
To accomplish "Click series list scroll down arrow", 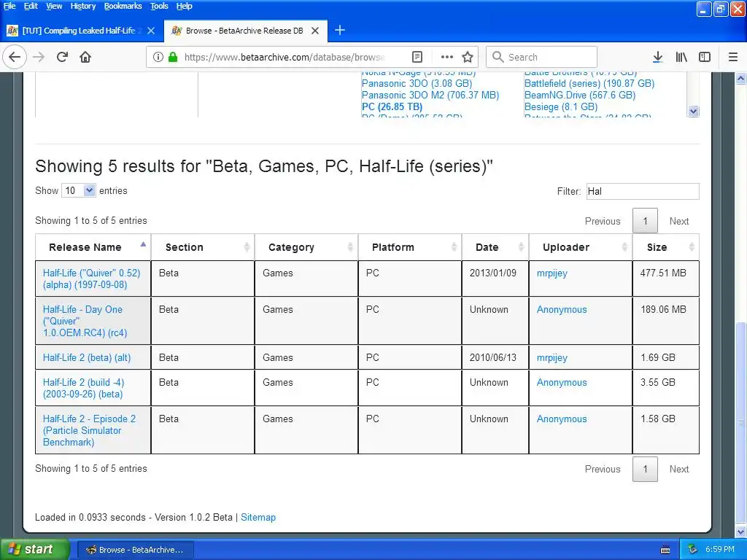I will [x=693, y=111].
